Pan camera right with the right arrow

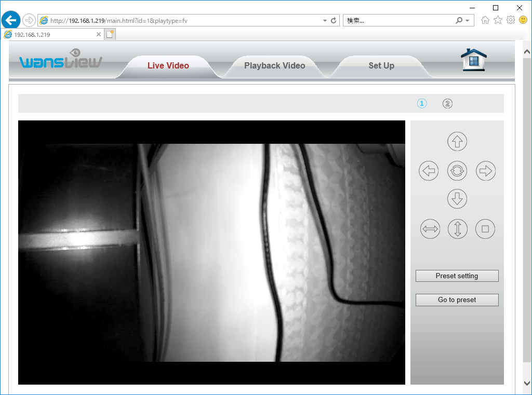click(486, 171)
